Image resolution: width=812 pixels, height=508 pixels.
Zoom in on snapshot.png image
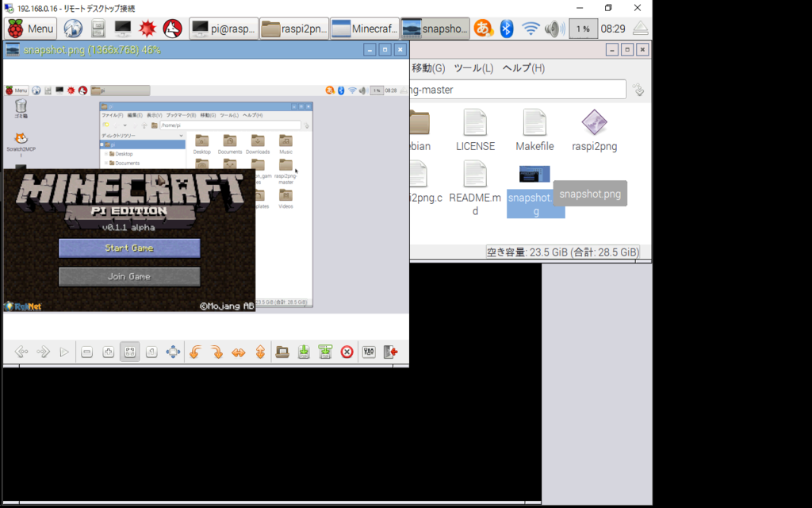(x=108, y=352)
